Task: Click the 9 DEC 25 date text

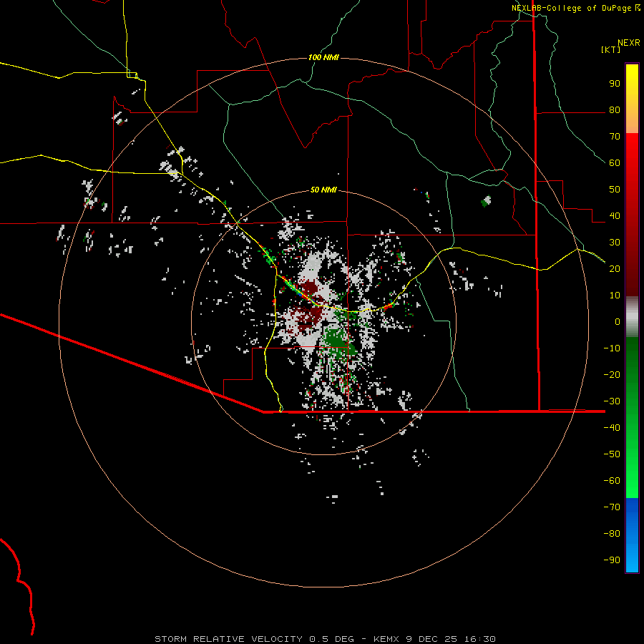Action: [x=431, y=639]
